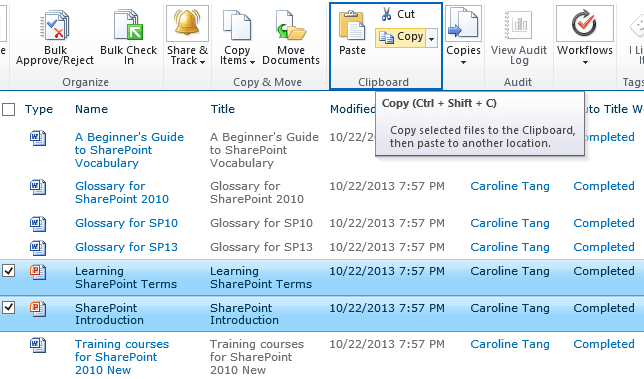
Task: Click the Paste clipboard icon
Action: [352, 25]
